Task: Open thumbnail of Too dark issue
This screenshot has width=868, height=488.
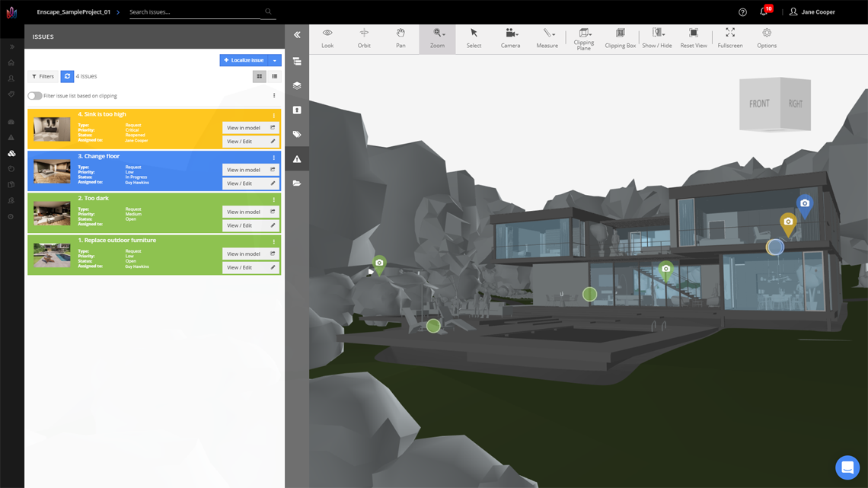Action: click(52, 214)
